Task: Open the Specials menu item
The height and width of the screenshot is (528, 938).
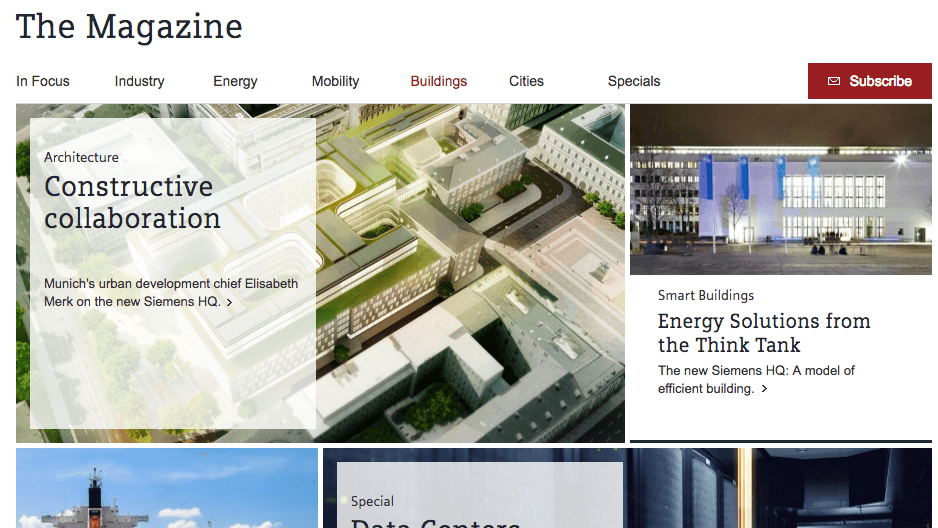Action: 634,81
